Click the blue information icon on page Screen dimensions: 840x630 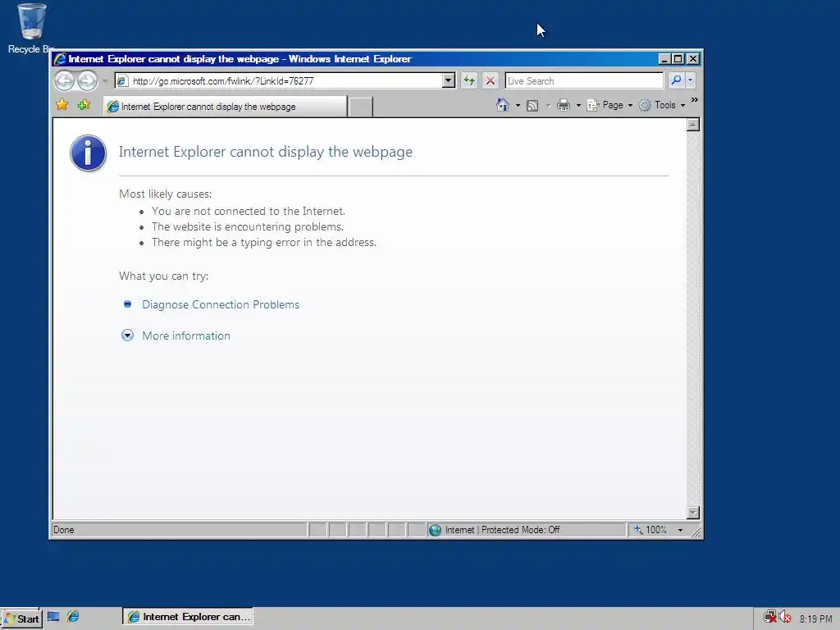88,153
